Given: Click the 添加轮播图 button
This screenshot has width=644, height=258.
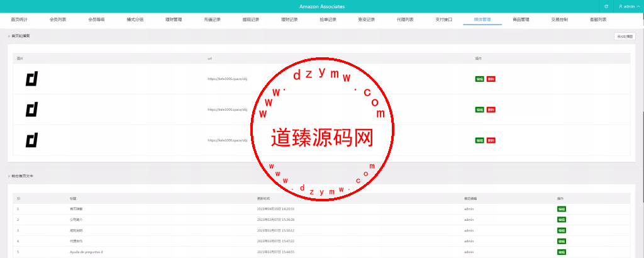Looking at the screenshot, I should click(624, 36).
